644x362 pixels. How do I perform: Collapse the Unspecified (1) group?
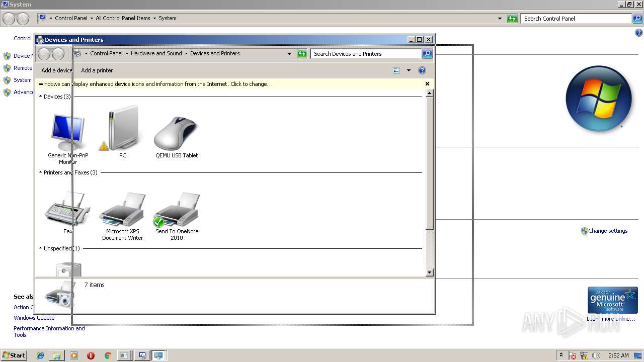[41, 248]
